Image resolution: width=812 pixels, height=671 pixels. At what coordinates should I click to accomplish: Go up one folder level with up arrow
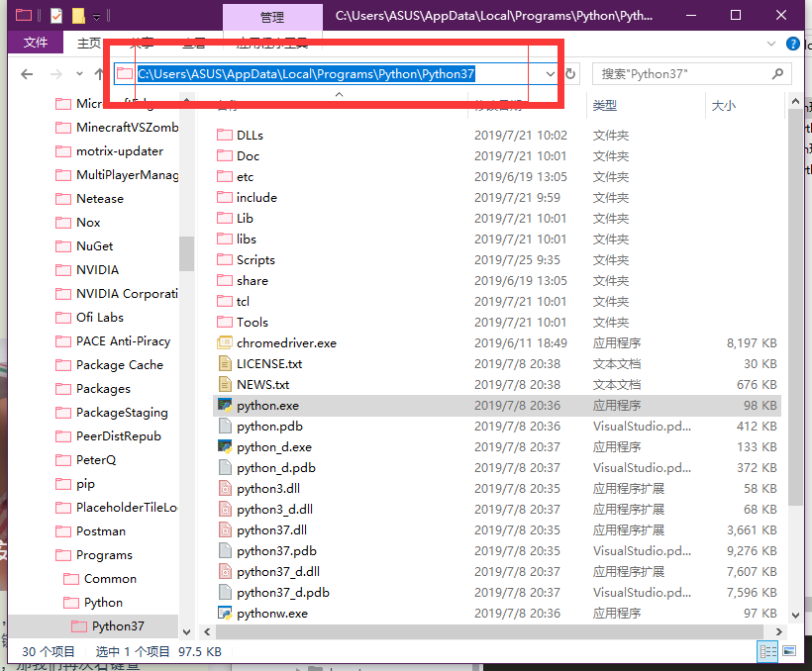[99, 74]
